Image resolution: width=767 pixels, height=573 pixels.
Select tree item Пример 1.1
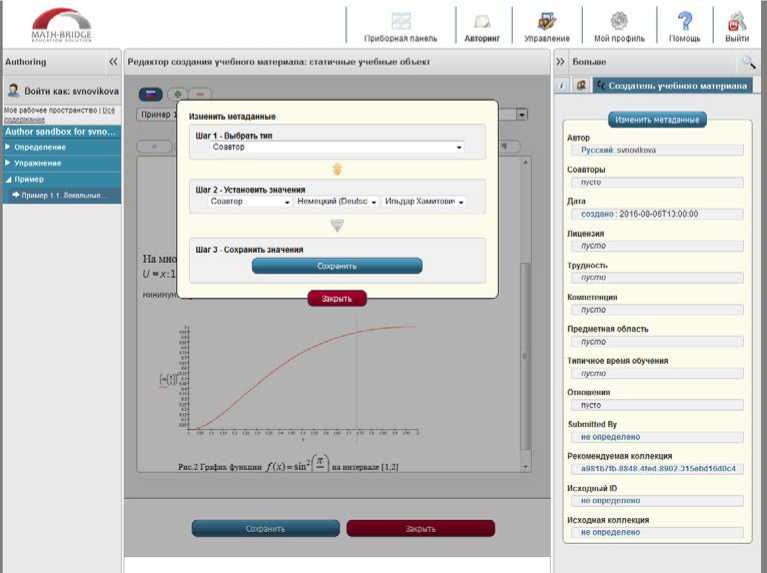pos(62,195)
